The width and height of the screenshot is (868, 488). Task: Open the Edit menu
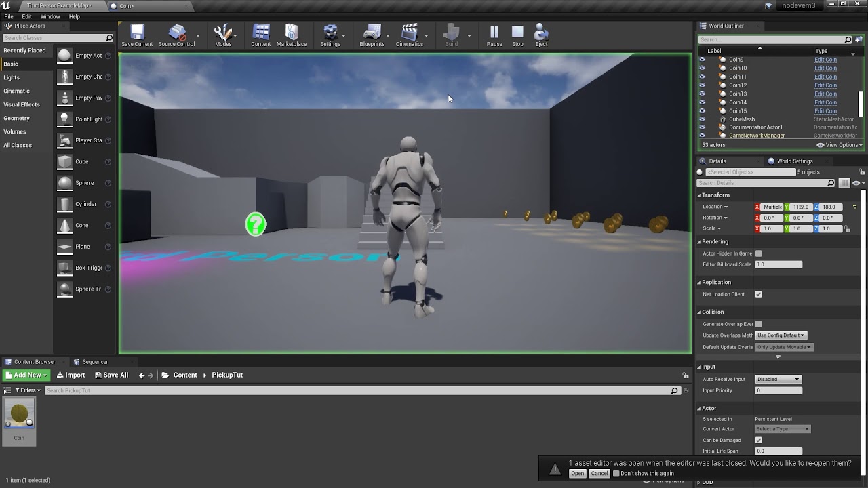click(x=27, y=16)
